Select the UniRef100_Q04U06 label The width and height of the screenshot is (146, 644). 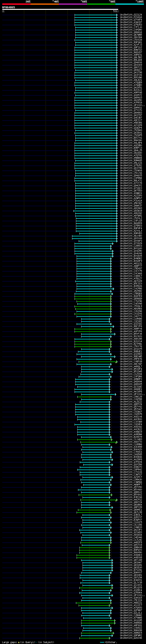pyautogui.click(x=131, y=253)
